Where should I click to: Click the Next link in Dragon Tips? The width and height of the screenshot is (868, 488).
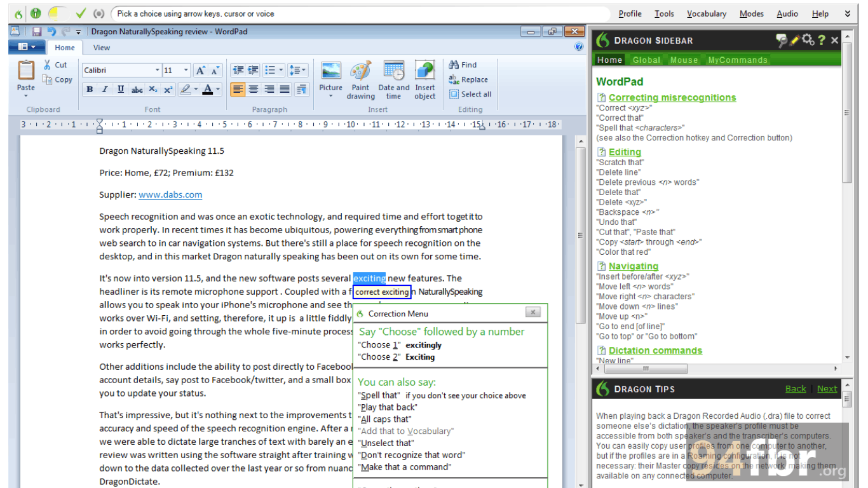[x=827, y=389]
